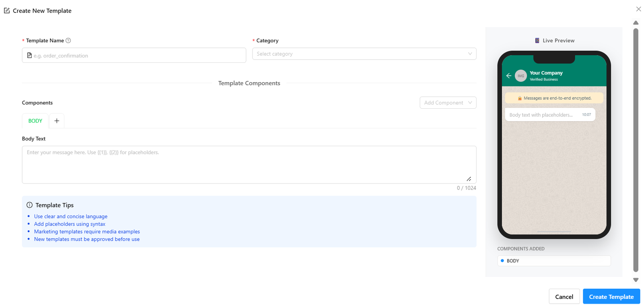
Task: Click the Category dropdown chevron arrow
Action: (x=470, y=54)
